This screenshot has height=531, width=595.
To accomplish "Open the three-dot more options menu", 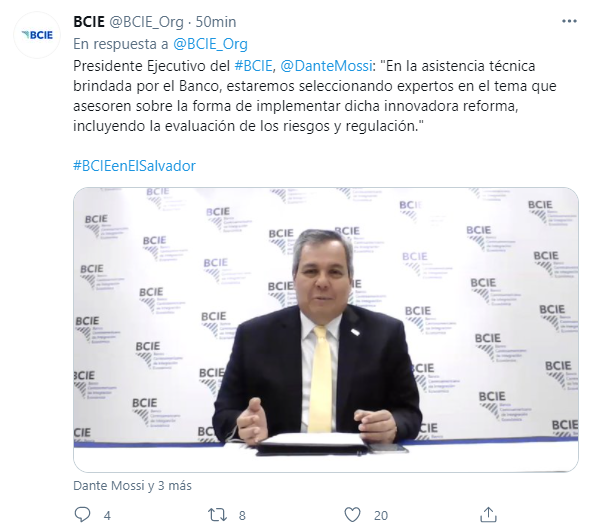I will pos(569,21).
